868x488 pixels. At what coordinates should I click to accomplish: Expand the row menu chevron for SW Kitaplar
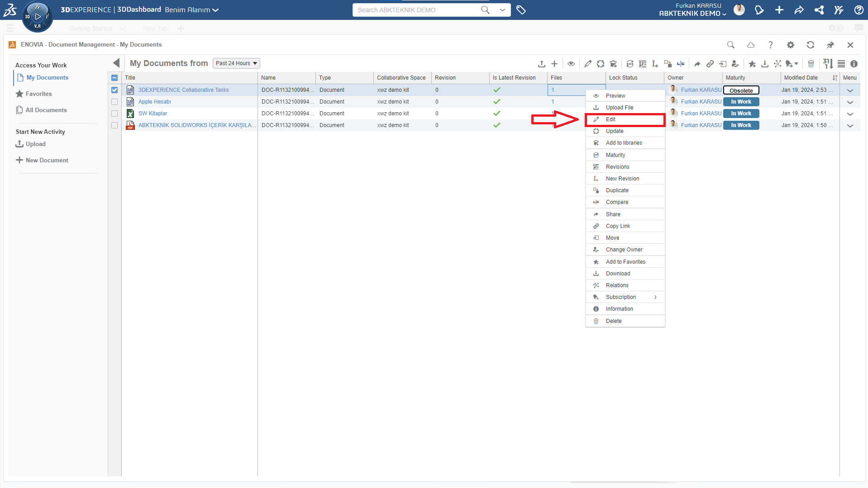click(849, 114)
